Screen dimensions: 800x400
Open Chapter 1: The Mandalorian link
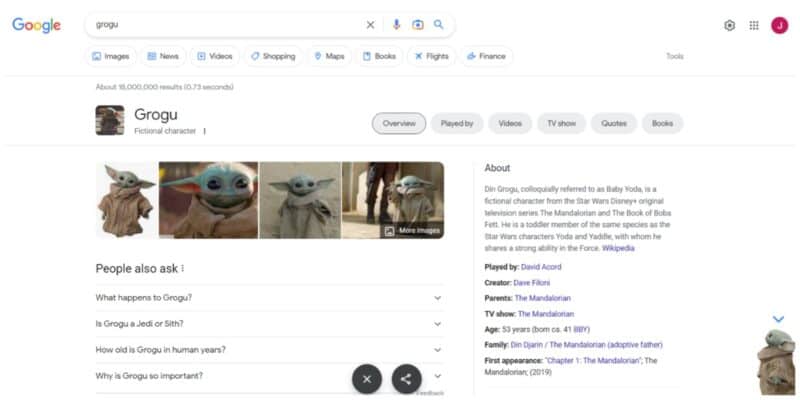[593, 361]
